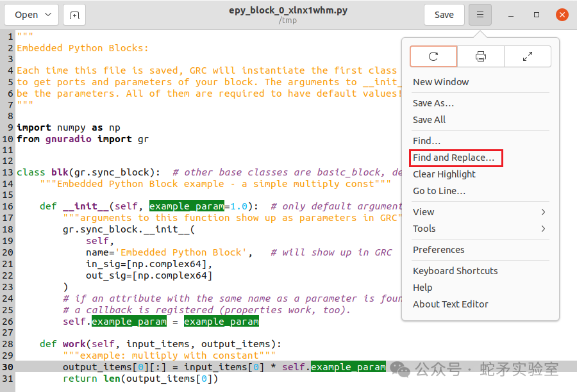Click the Save button
577x392 pixels.
444,15
